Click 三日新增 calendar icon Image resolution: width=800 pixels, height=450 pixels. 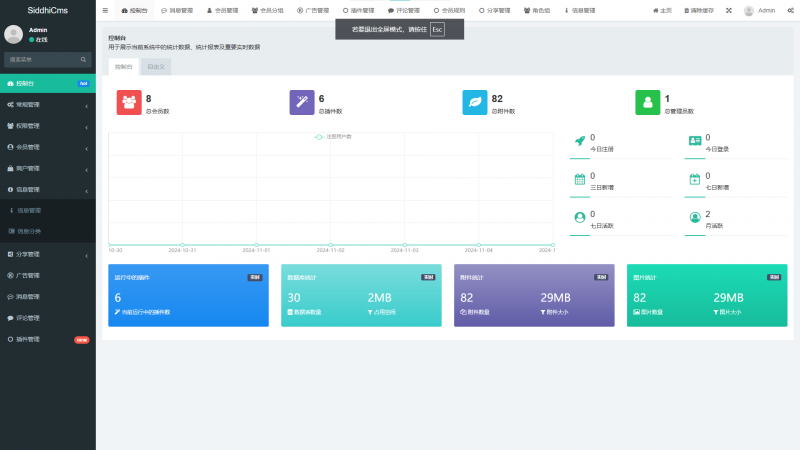click(x=580, y=179)
